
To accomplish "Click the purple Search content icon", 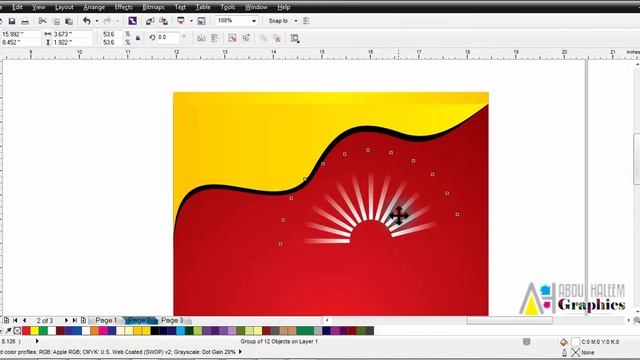I will point(132,20).
